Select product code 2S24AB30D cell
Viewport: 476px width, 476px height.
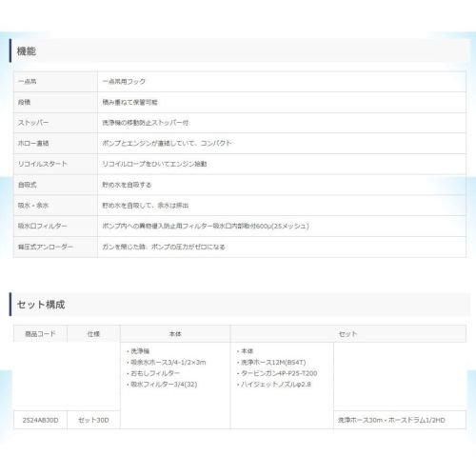(x=40, y=420)
